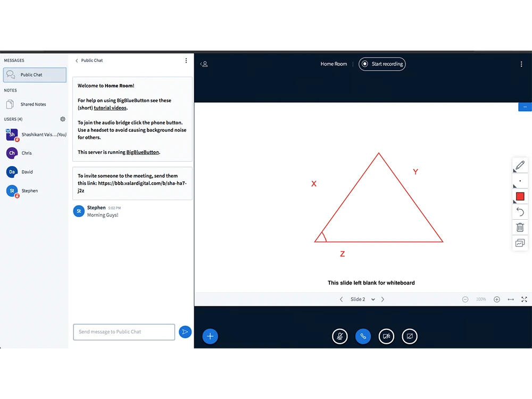Open the tutorial videos link
The height and width of the screenshot is (399, 532).
pyautogui.click(x=110, y=108)
